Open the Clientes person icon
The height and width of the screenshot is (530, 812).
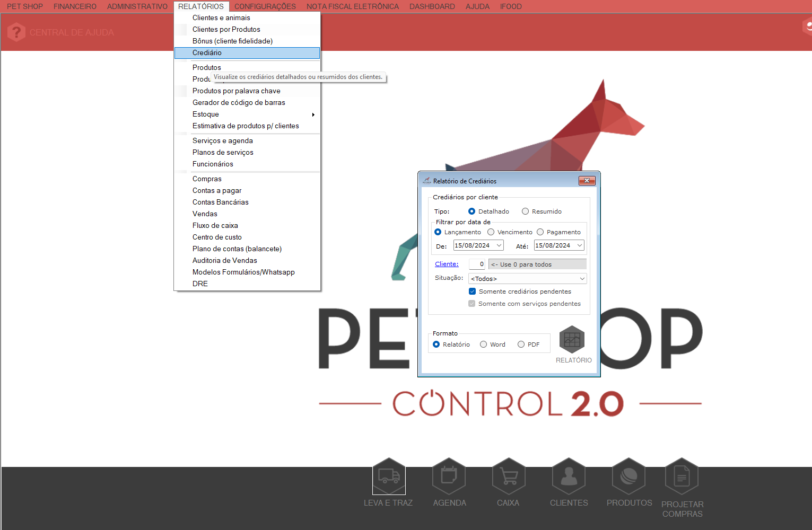[x=569, y=476]
